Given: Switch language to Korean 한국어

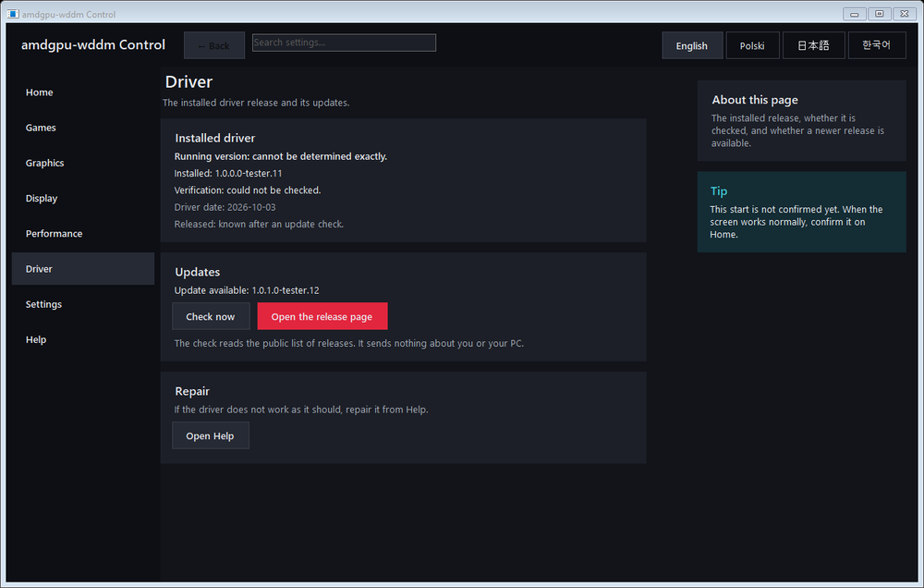Looking at the screenshot, I should (x=876, y=45).
